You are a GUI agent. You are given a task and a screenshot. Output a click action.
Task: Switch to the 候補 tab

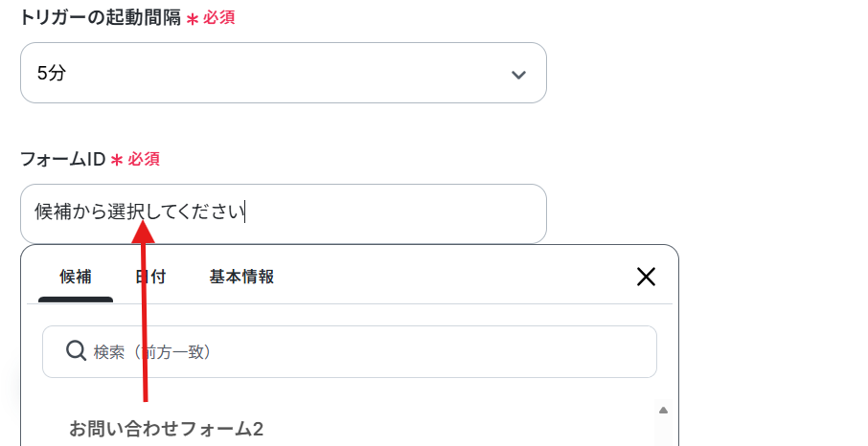coord(76,277)
